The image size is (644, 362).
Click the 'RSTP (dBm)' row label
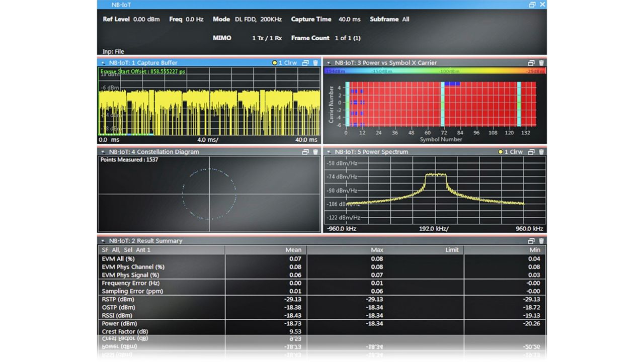pyautogui.click(x=118, y=299)
